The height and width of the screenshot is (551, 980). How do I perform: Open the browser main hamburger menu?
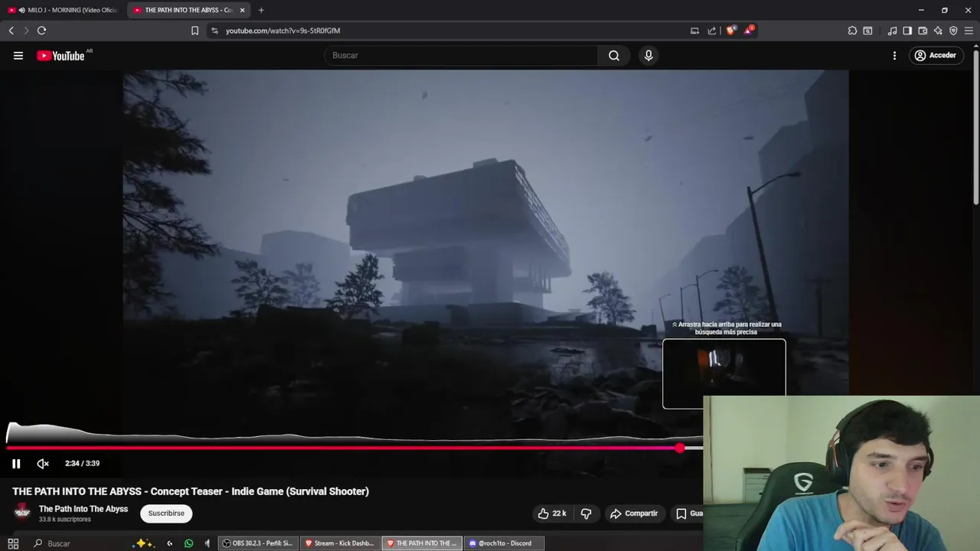tap(969, 31)
